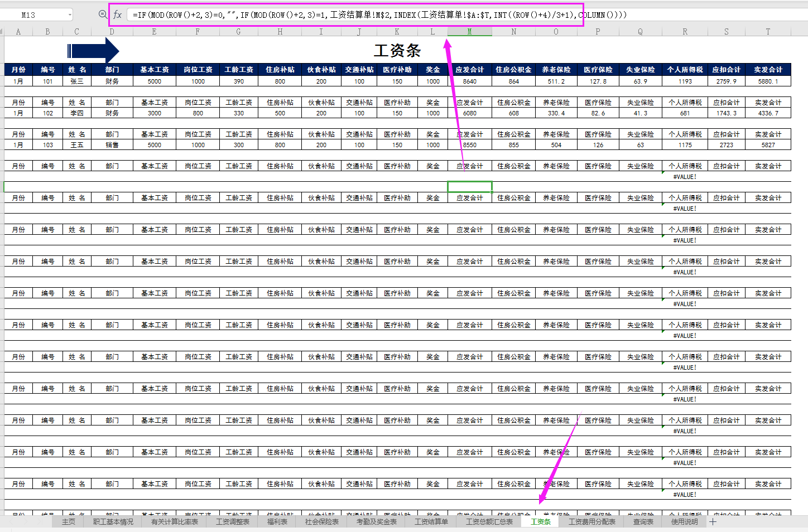Click the seniority wage value 390
Image resolution: width=808 pixels, height=532 pixels.
coord(239,81)
